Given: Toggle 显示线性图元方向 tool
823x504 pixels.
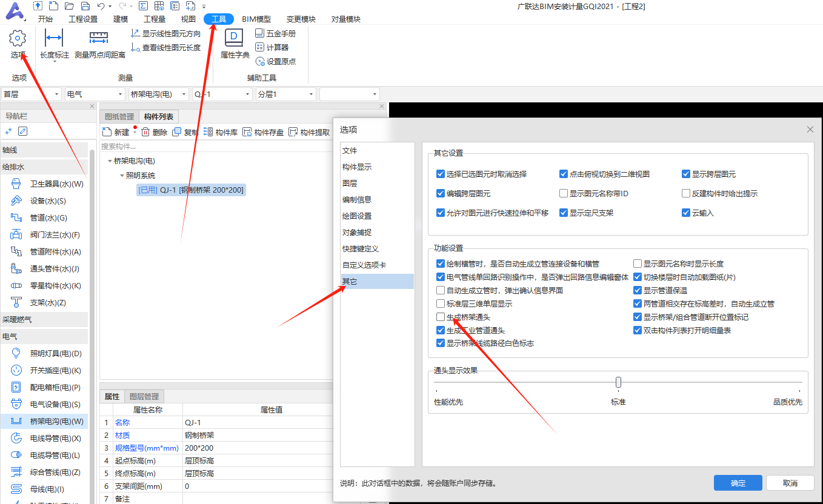Looking at the screenshot, I should [x=166, y=34].
